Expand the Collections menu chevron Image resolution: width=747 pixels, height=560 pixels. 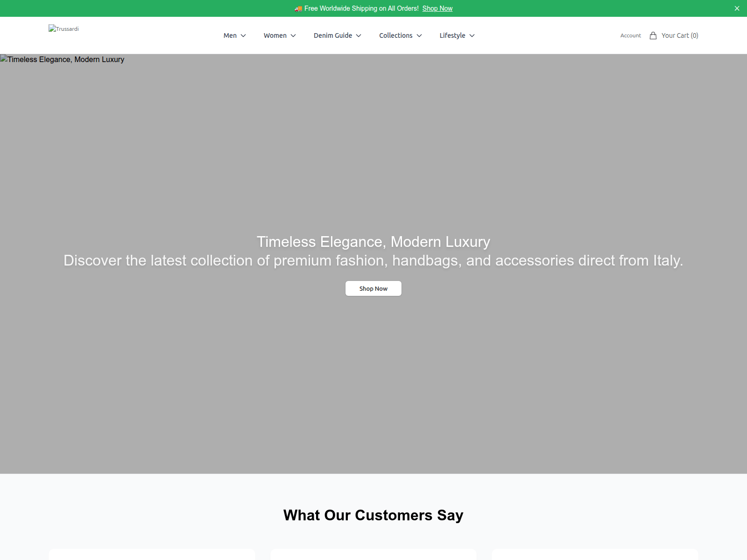[419, 35]
